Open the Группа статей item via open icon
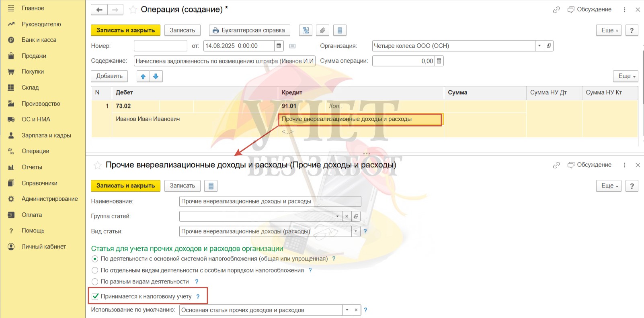644x318 pixels. (x=356, y=216)
